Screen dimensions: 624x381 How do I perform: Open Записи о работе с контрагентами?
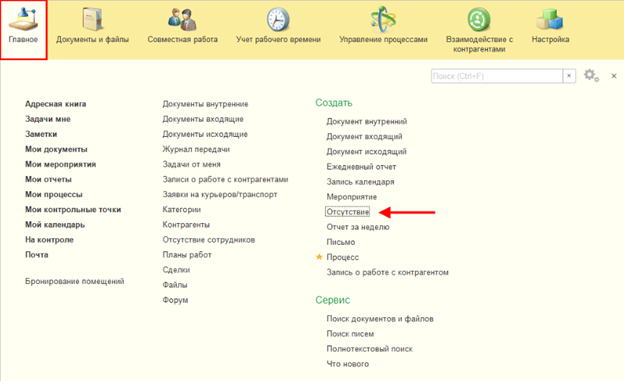225,180
